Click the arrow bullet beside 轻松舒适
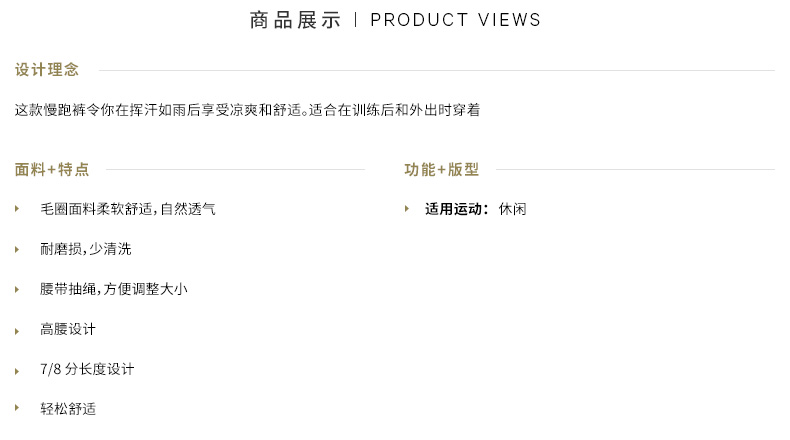Screen dimensions: 790x440 (17, 408)
